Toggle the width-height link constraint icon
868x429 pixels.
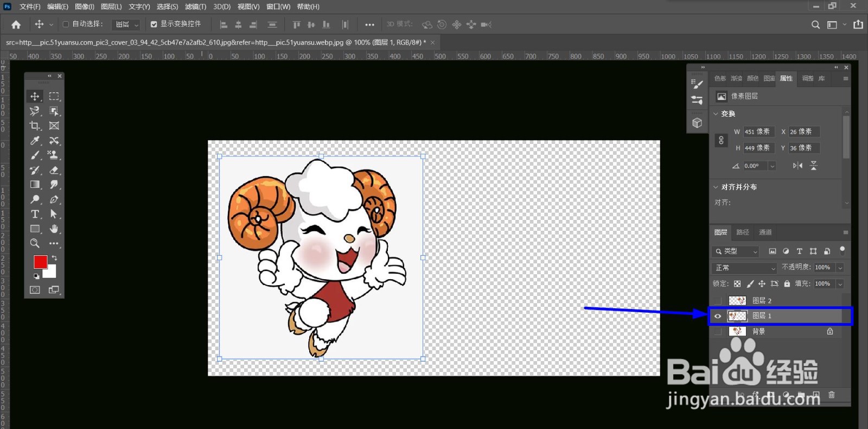tap(721, 140)
